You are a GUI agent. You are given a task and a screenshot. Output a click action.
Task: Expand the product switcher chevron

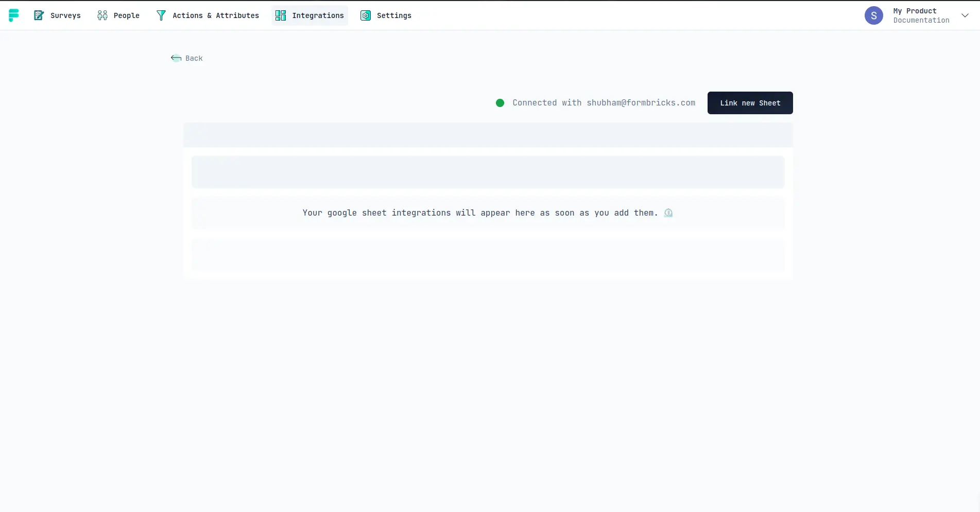tap(965, 15)
